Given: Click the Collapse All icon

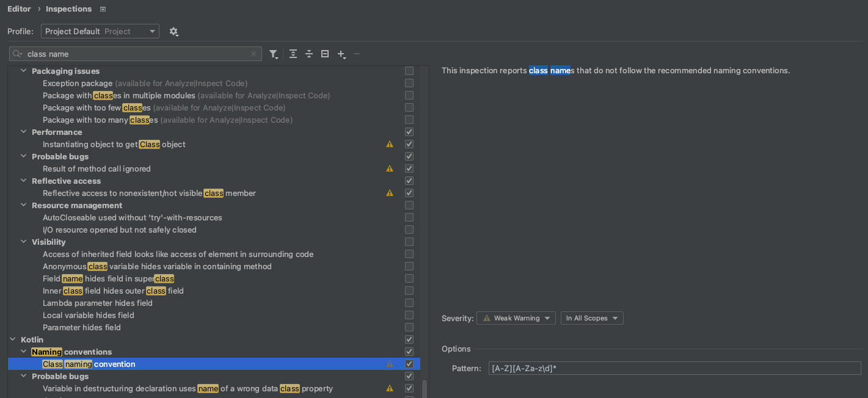Looking at the screenshot, I should coord(309,54).
